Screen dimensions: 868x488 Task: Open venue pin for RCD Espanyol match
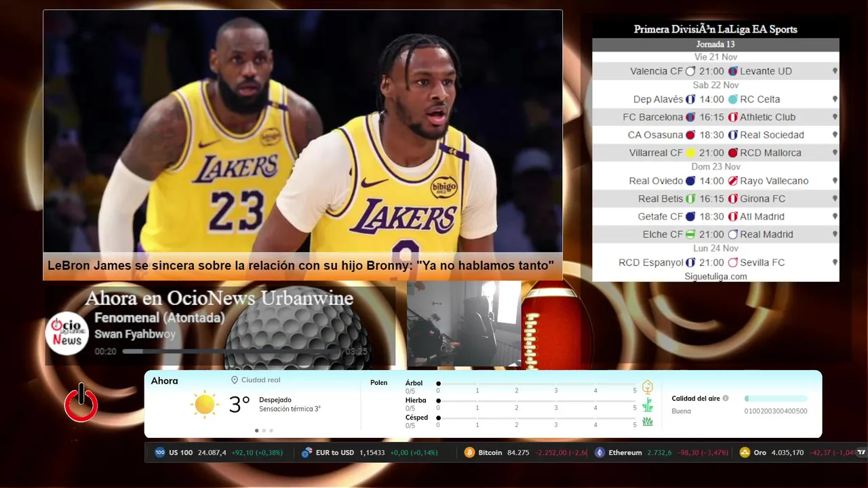[x=835, y=263]
